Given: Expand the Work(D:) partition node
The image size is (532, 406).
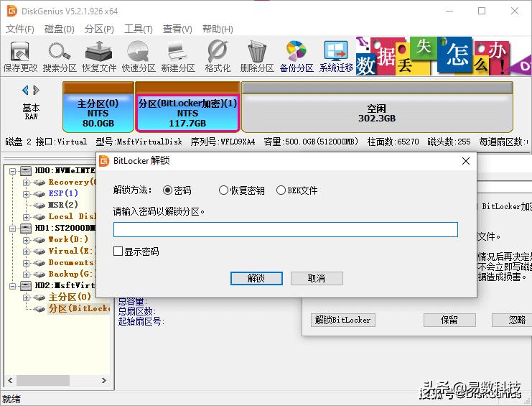Looking at the screenshot, I should pyautogui.click(x=26, y=240).
